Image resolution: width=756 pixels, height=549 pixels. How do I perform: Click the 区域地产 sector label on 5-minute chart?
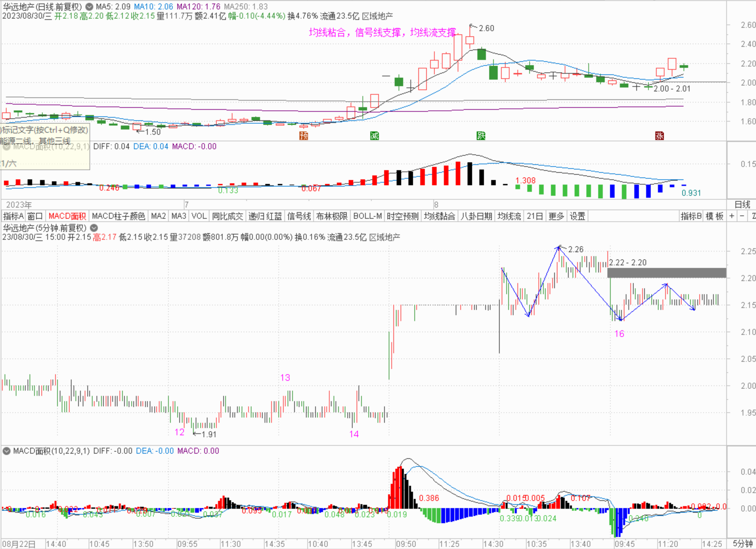(385, 237)
